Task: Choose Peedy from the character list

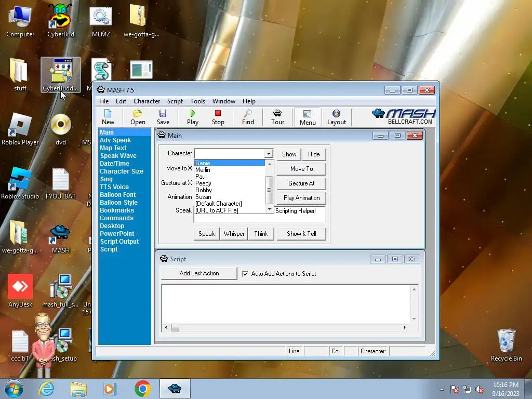Action: [229, 183]
